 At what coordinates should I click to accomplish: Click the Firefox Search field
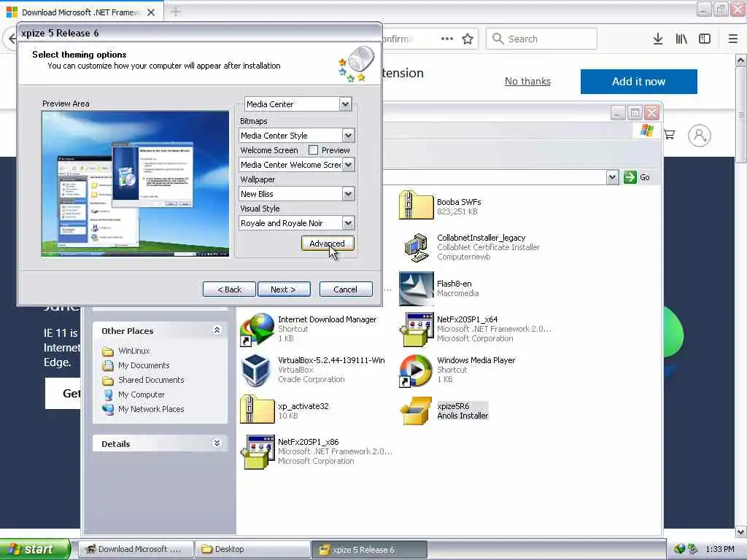point(541,39)
